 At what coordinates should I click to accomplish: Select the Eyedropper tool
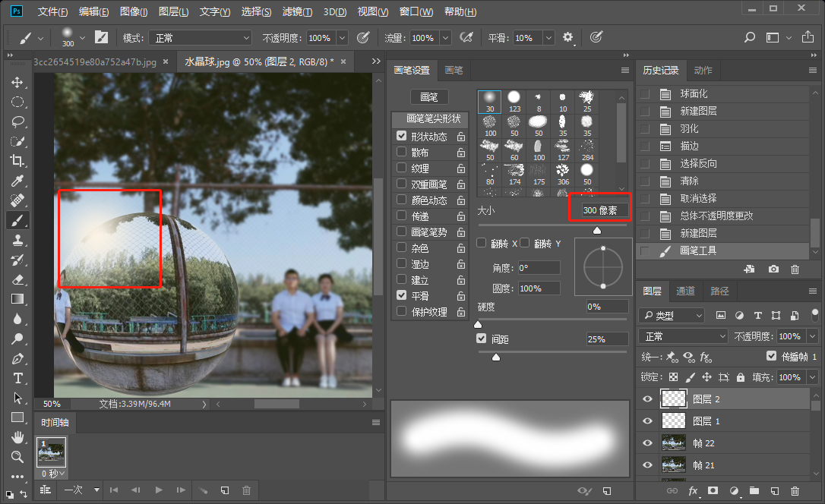17,181
